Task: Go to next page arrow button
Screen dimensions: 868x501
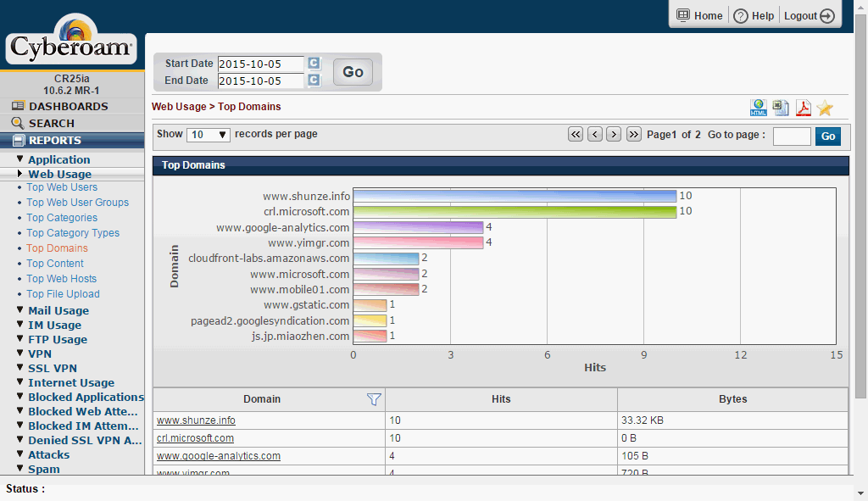Action: (614, 135)
